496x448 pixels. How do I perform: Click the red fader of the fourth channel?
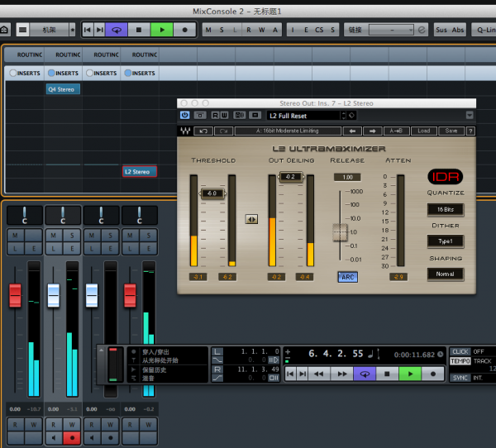pos(130,296)
